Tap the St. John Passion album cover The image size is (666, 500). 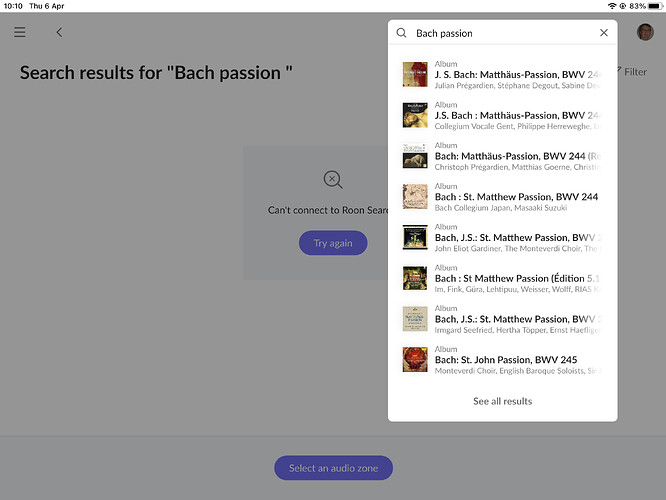415,359
